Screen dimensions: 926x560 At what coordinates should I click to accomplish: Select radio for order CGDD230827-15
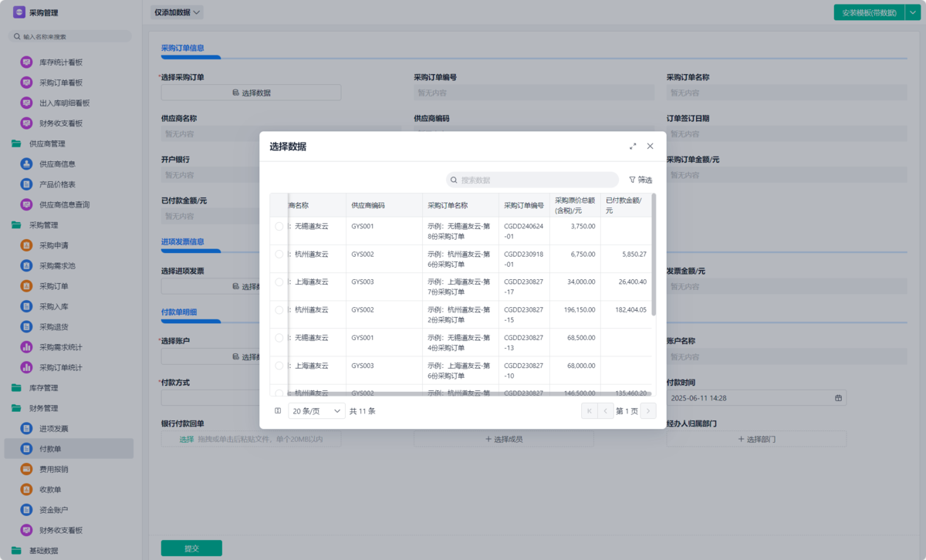[x=279, y=310]
